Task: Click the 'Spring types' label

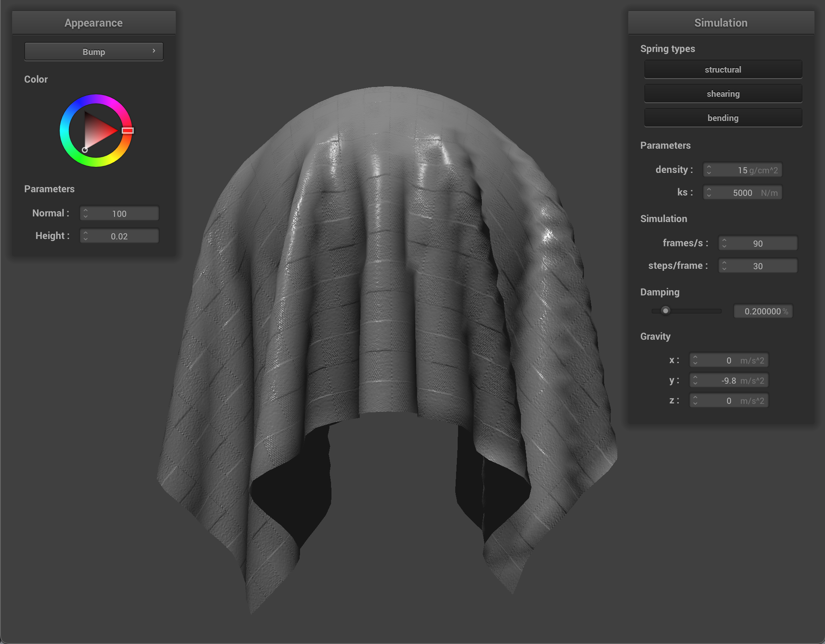Action: [668, 49]
